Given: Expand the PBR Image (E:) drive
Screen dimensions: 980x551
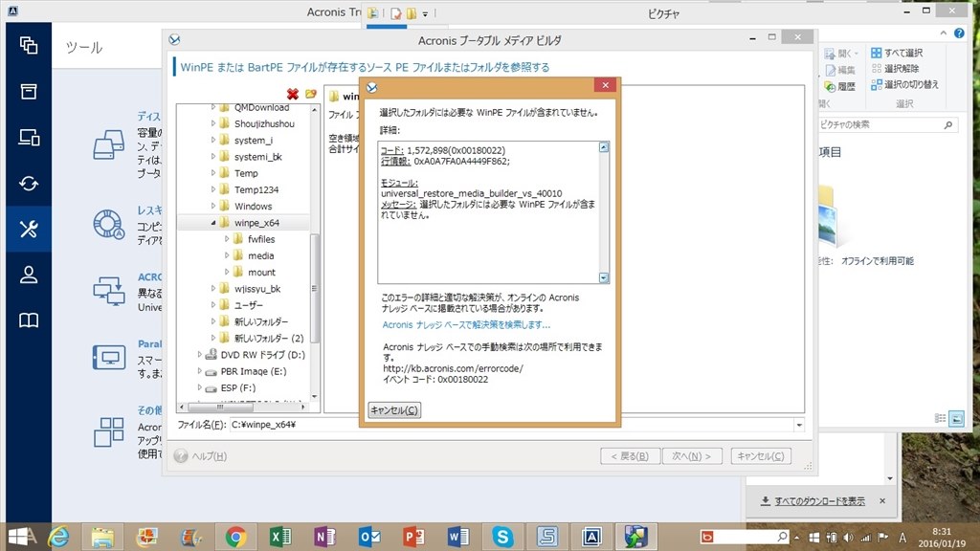Looking at the screenshot, I should 199,371.
